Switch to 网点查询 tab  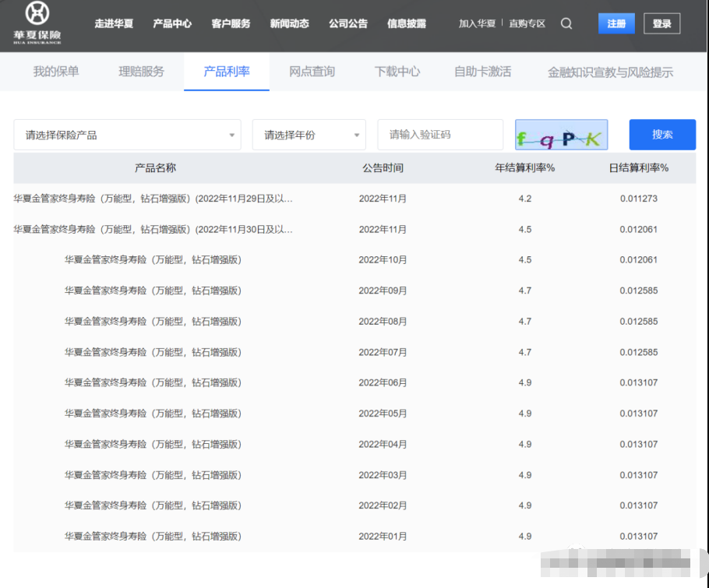(x=312, y=72)
